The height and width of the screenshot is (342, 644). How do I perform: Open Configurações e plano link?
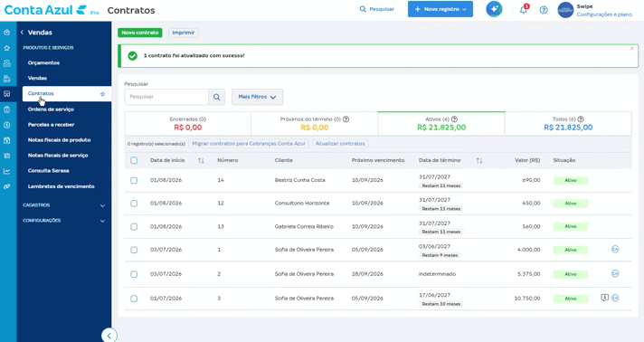click(x=604, y=14)
